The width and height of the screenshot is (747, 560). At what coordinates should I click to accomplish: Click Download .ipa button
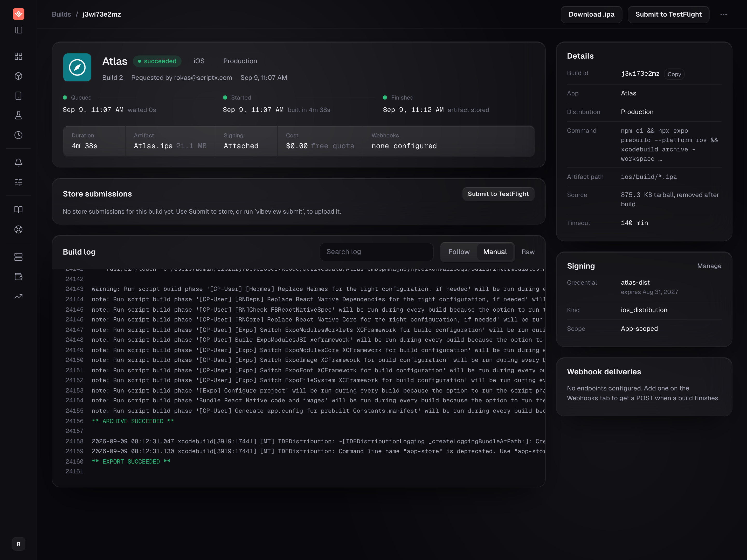click(x=591, y=15)
